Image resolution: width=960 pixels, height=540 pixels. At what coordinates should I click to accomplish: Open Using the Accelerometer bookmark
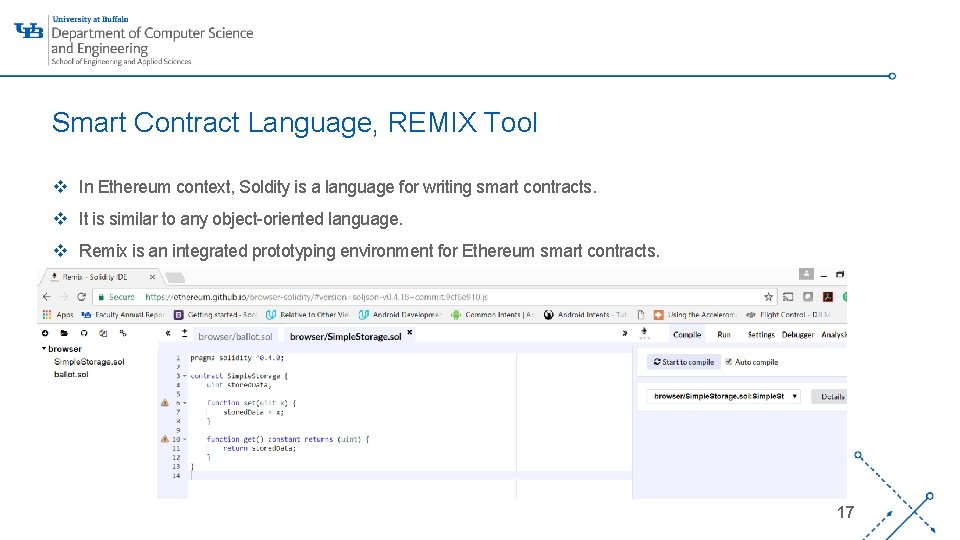click(x=694, y=315)
